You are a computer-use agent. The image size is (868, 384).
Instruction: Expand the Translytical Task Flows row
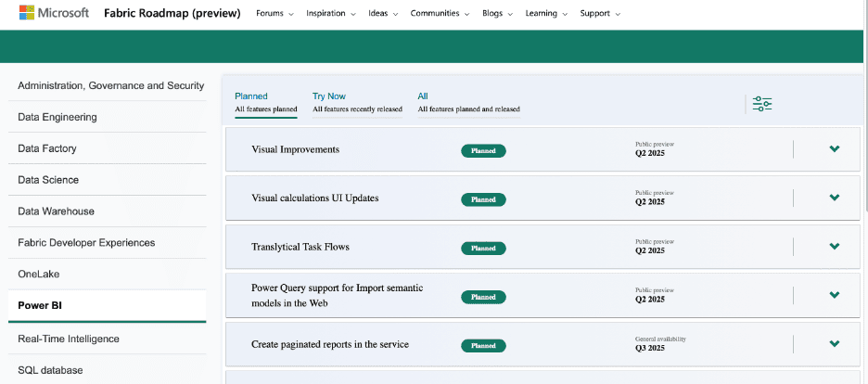tap(835, 246)
